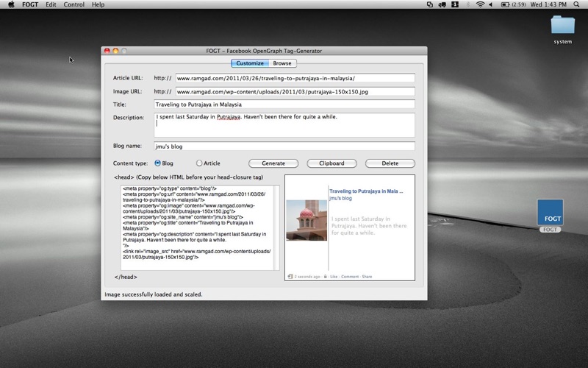Image resolution: width=588 pixels, height=368 pixels.
Task: Click the Blog name input field
Action: tap(284, 146)
